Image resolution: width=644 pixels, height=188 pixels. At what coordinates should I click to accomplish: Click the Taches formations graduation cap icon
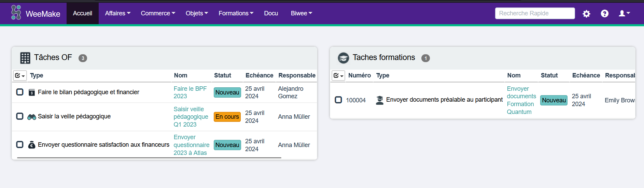343,58
